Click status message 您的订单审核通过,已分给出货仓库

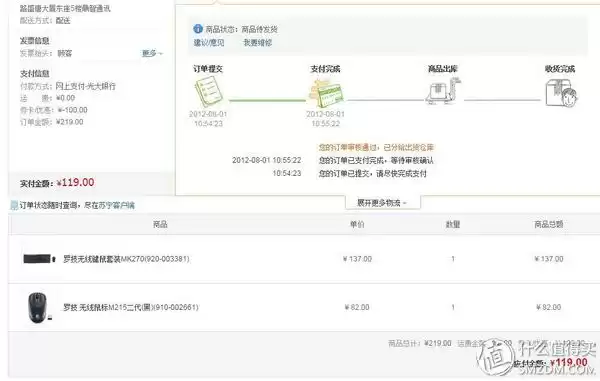pyautogui.click(x=376, y=147)
